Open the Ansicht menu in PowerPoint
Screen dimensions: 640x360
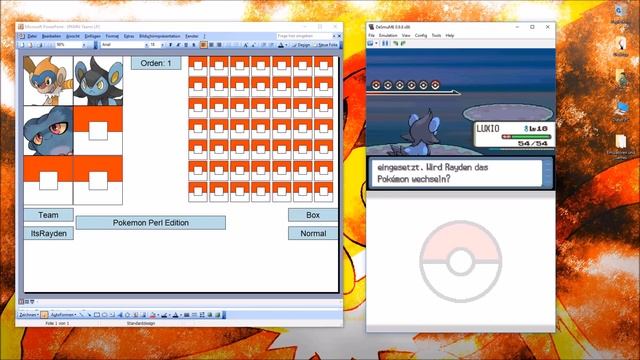pos(73,36)
